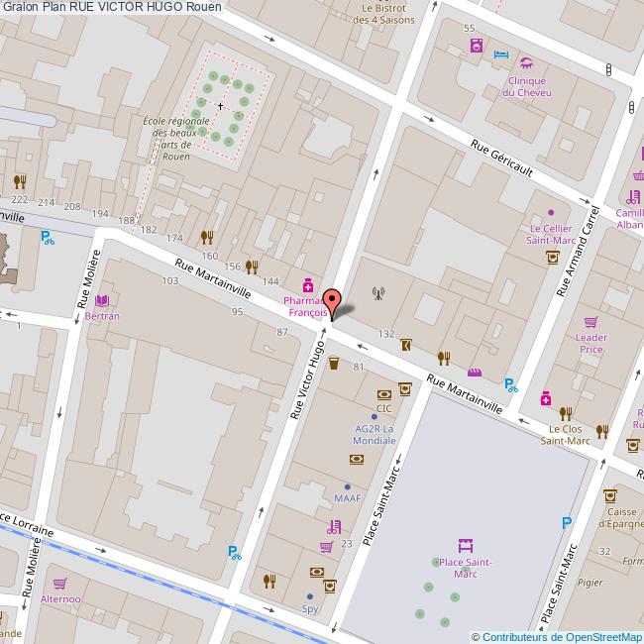Screen dimensions: 644x644
Task: Click the Bertran bookshop icon
Action: (101, 300)
